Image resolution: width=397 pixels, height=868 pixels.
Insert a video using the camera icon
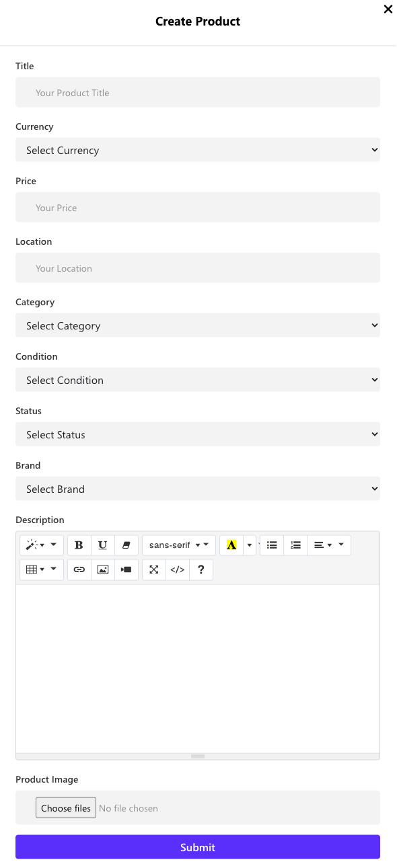pos(126,569)
